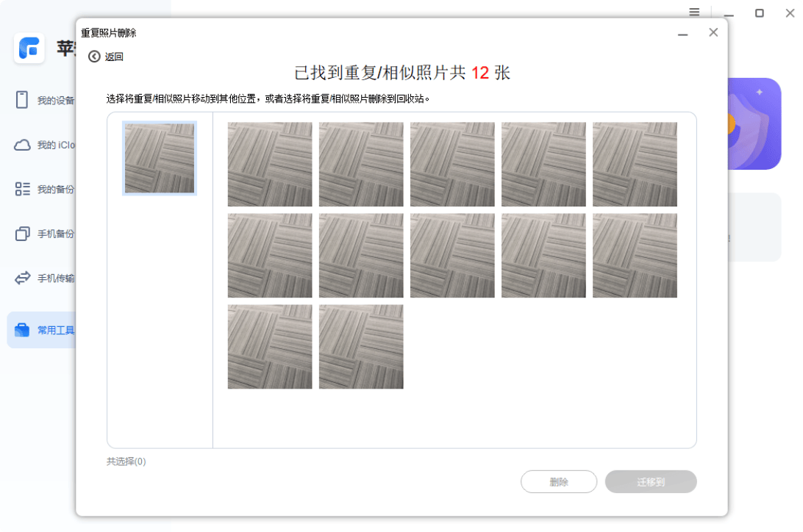803x532 pixels.
Task: Open 我的设备 phone icon in sidebar
Action: click(x=22, y=100)
